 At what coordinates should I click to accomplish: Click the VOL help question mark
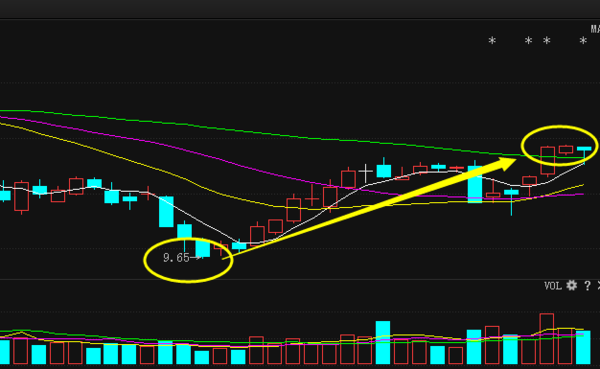(x=587, y=286)
